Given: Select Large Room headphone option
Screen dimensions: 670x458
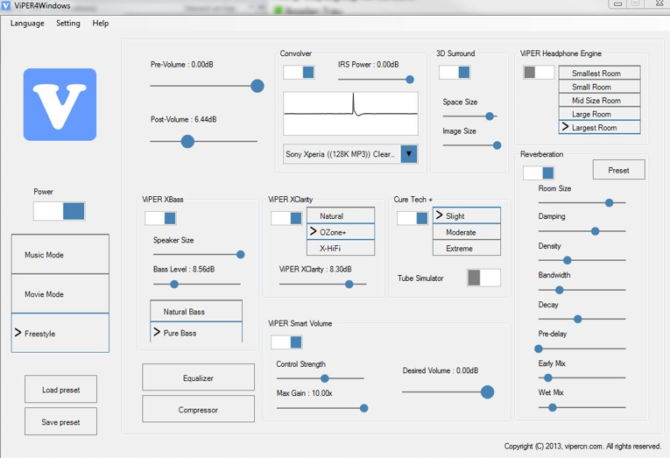Looking at the screenshot, I should [x=599, y=114].
